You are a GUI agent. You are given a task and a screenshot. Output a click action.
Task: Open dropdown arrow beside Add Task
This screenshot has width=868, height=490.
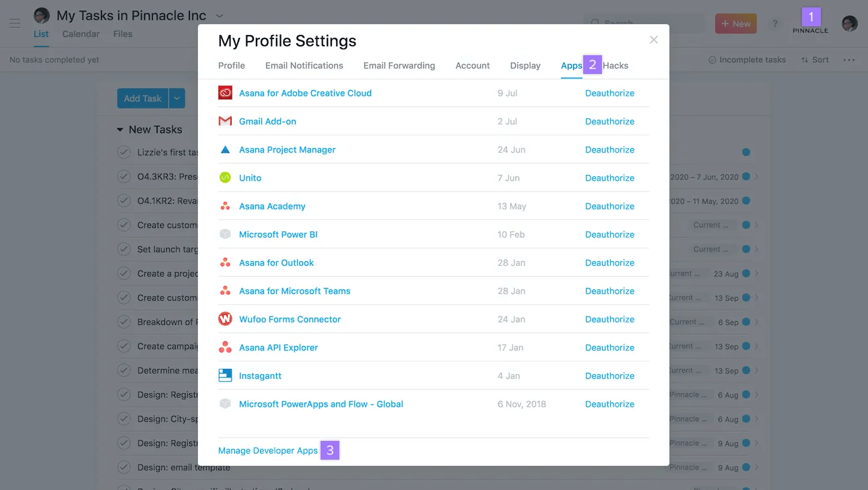point(176,98)
